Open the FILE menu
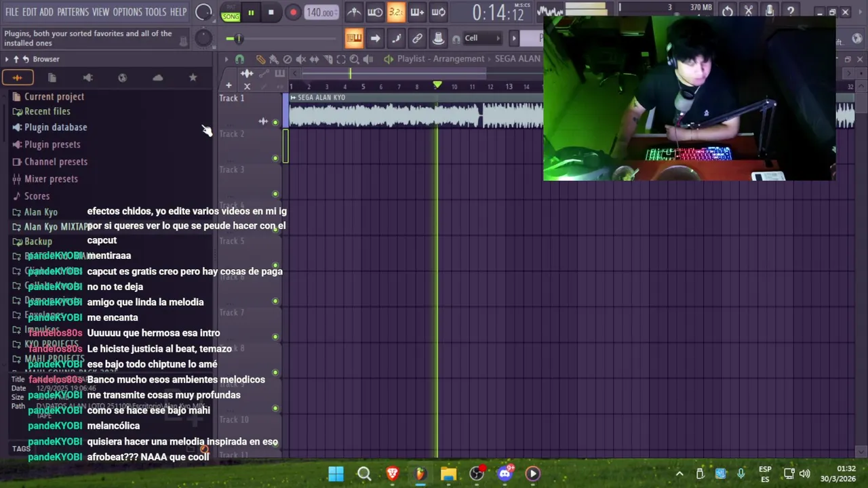Image resolution: width=868 pixels, height=488 pixels. 12,12
